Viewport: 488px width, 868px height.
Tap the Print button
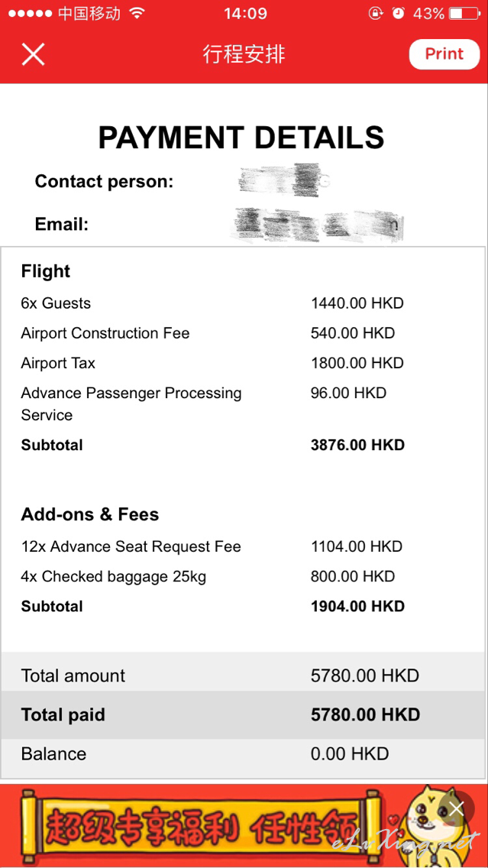pyautogui.click(x=444, y=54)
